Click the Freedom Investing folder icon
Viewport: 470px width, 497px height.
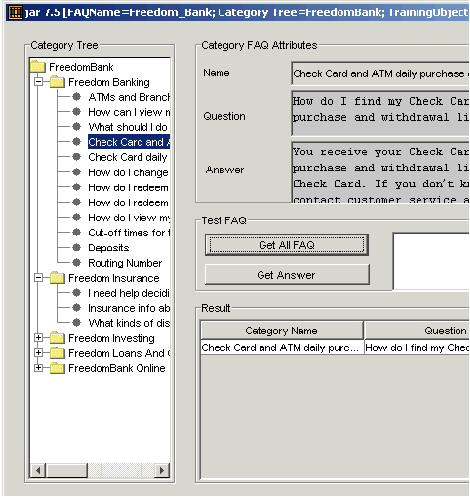[57, 338]
